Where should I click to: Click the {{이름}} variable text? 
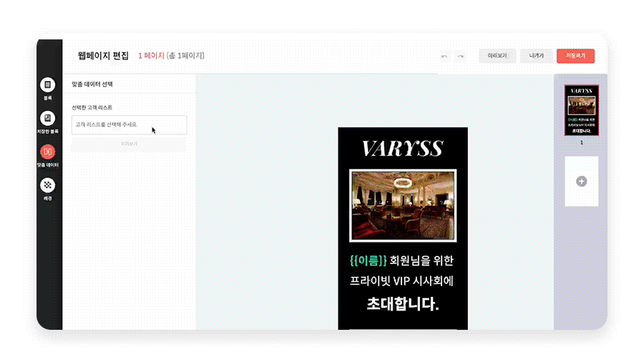(x=368, y=260)
